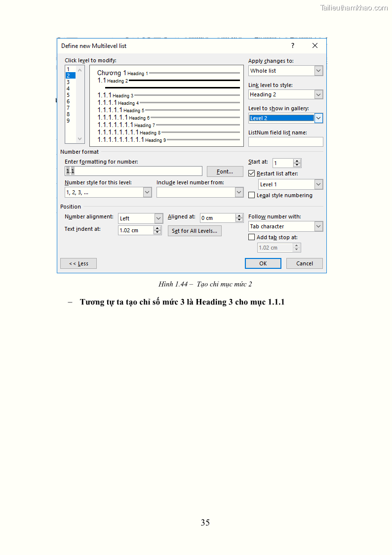This screenshot has width=392, height=555.
Task: Select level 9 in the level list
Action: 68,121
